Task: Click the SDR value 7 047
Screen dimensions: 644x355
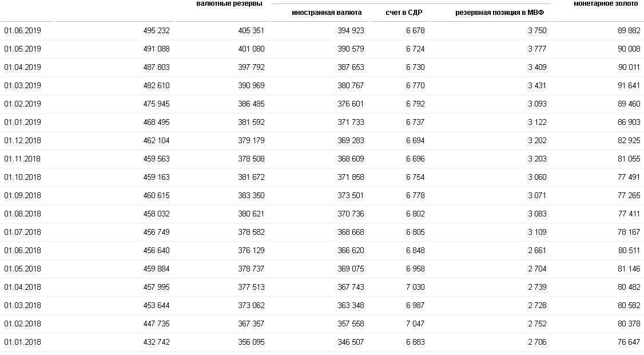Action: coord(415,324)
